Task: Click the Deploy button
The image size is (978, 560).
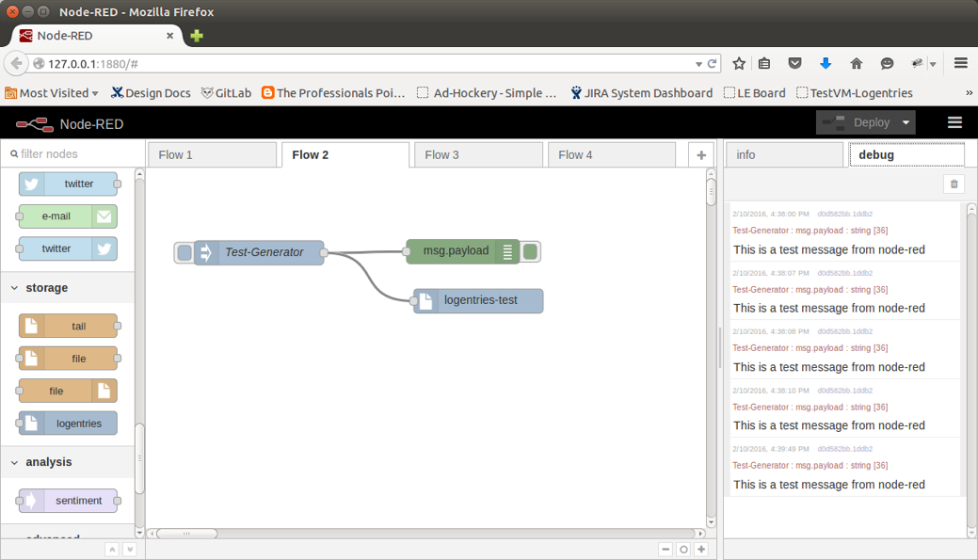Action: 857,123
